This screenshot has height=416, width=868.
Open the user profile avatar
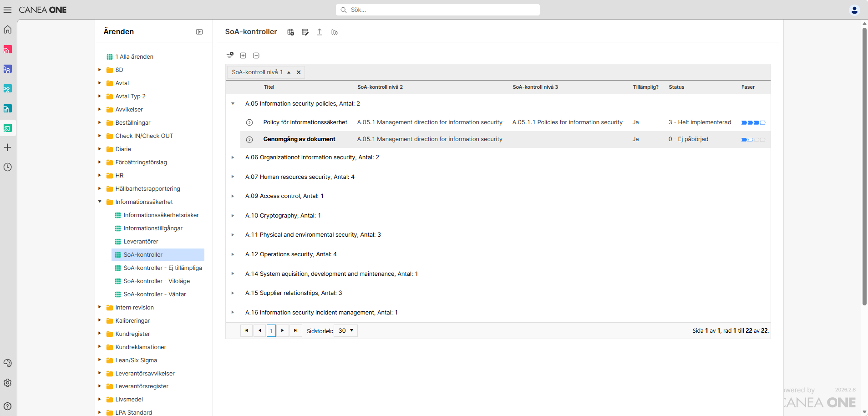[x=854, y=10]
